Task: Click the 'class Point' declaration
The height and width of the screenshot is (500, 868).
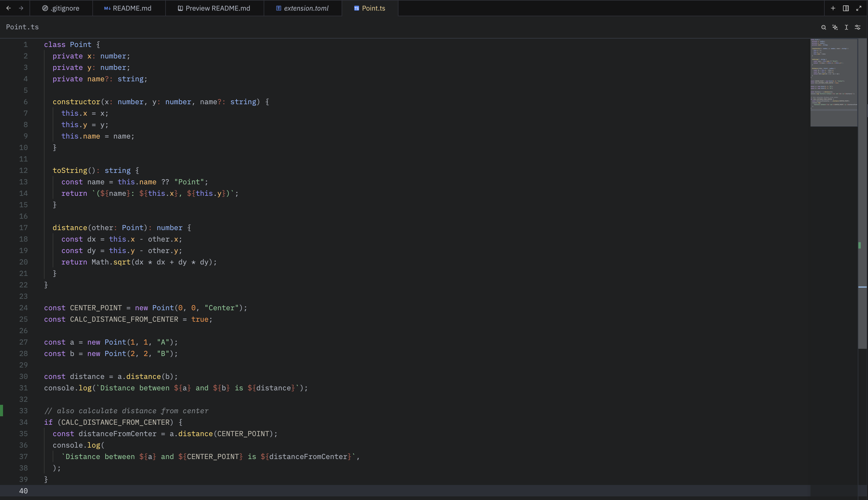Action: point(68,45)
